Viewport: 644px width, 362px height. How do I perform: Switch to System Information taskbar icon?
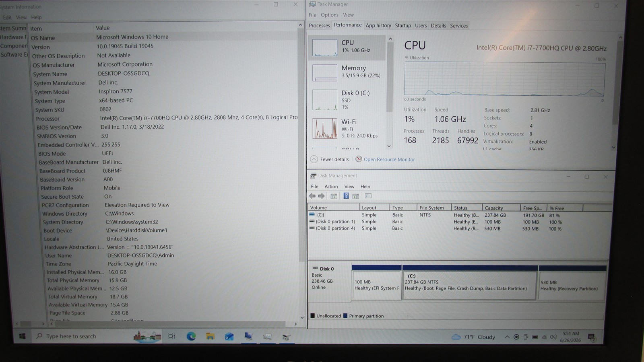[x=248, y=336]
